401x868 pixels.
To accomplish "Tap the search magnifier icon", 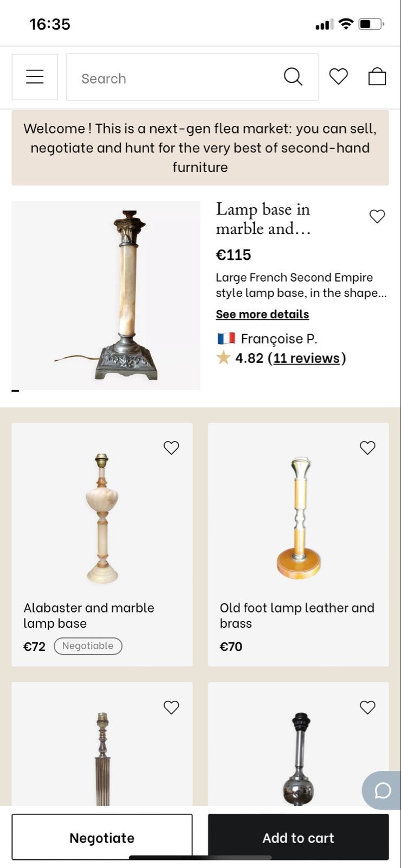I will pos(293,77).
